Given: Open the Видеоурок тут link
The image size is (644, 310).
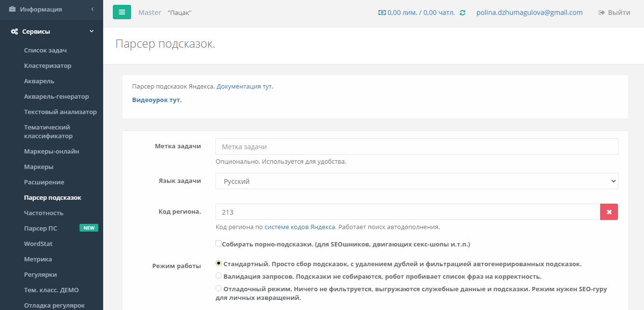Looking at the screenshot, I should pyautogui.click(x=157, y=100).
